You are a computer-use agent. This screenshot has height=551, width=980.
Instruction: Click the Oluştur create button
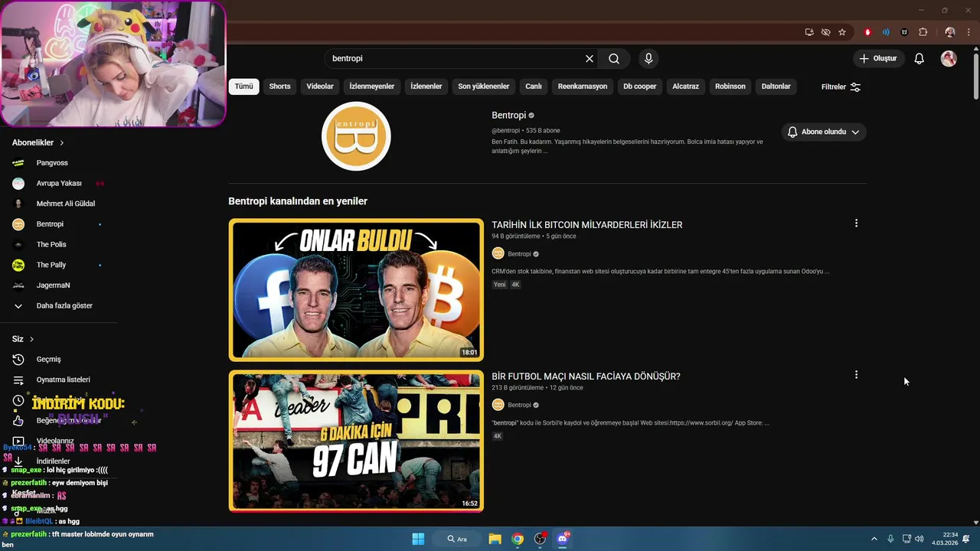[x=879, y=58]
